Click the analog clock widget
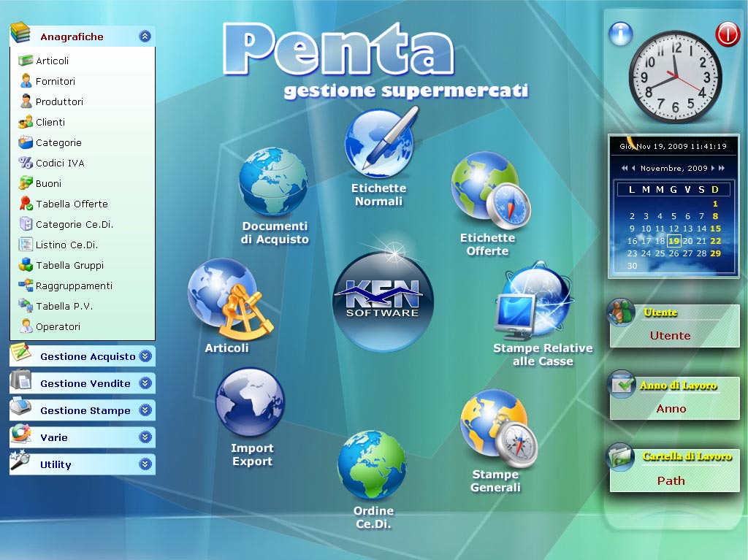This screenshot has height=560, width=748. pos(674,77)
